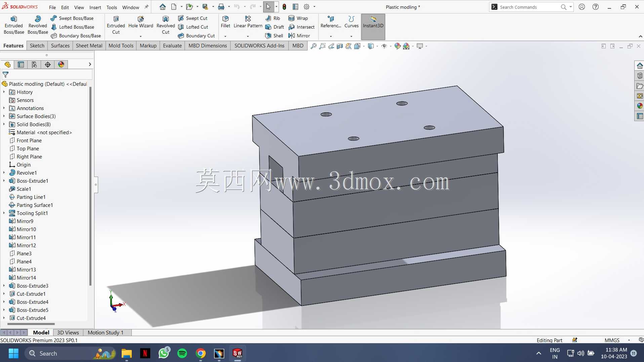
Task: Open the Hole Wizard
Action: click(140, 22)
